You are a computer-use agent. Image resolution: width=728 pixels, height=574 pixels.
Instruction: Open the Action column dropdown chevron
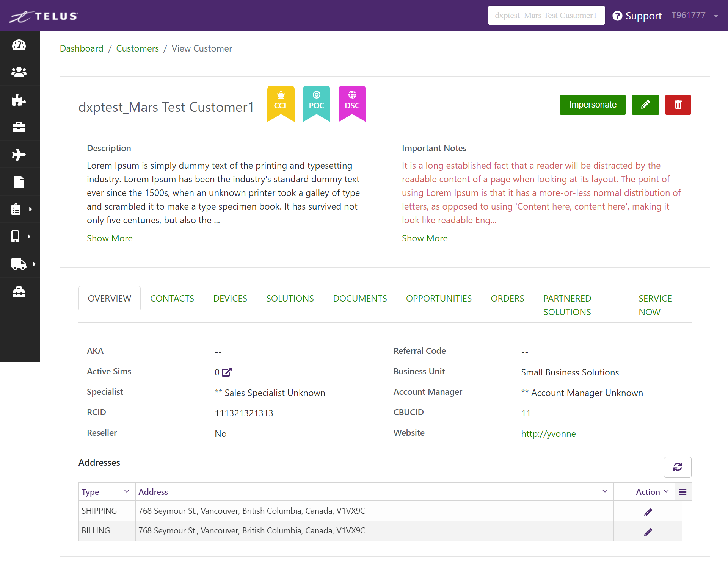666,491
